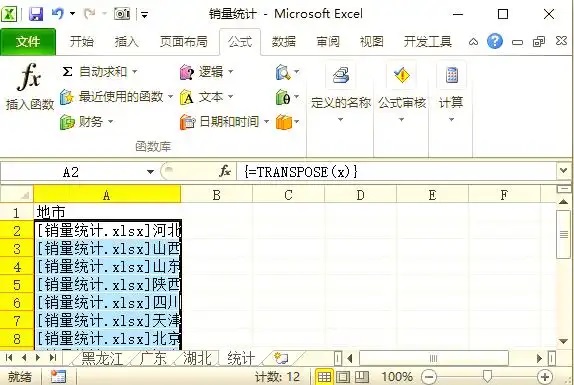Image resolution: width=574 pixels, height=385 pixels.
Task: Minimize the ribbon with the caret icon
Action: pos(473,42)
